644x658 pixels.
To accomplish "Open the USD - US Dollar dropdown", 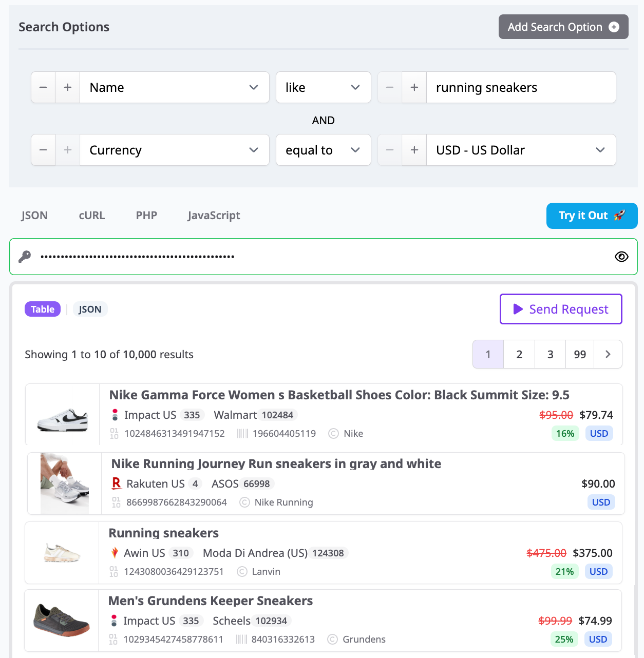I will [521, 150].
